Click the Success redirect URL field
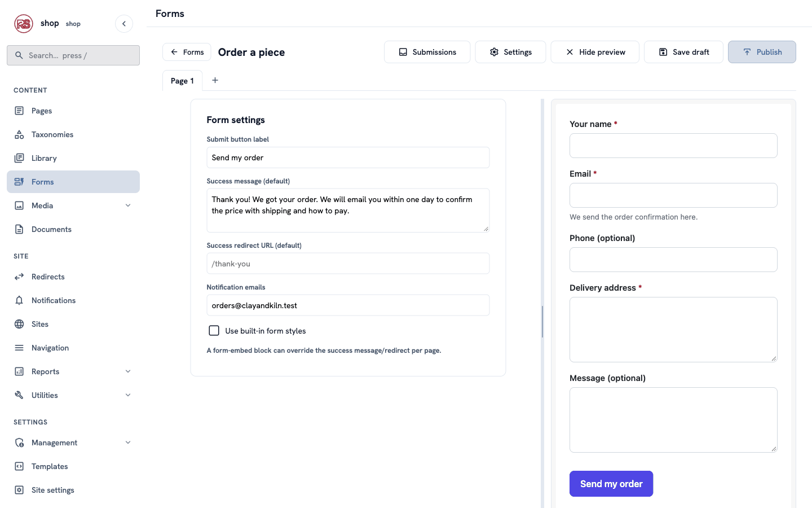 (x=348, y=264)
